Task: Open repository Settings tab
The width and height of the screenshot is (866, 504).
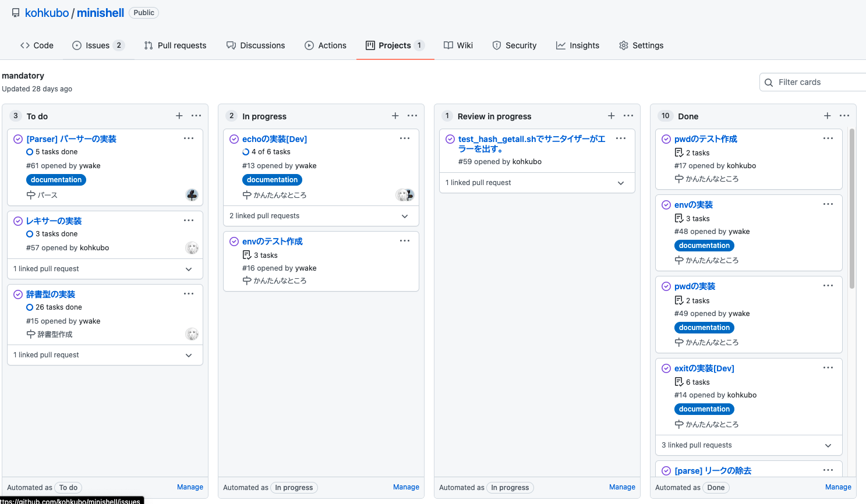Action: click(x=641, y=45)
